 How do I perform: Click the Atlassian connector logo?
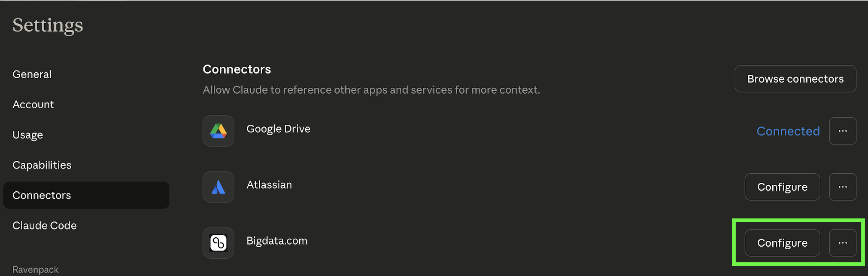pos(218,187)
